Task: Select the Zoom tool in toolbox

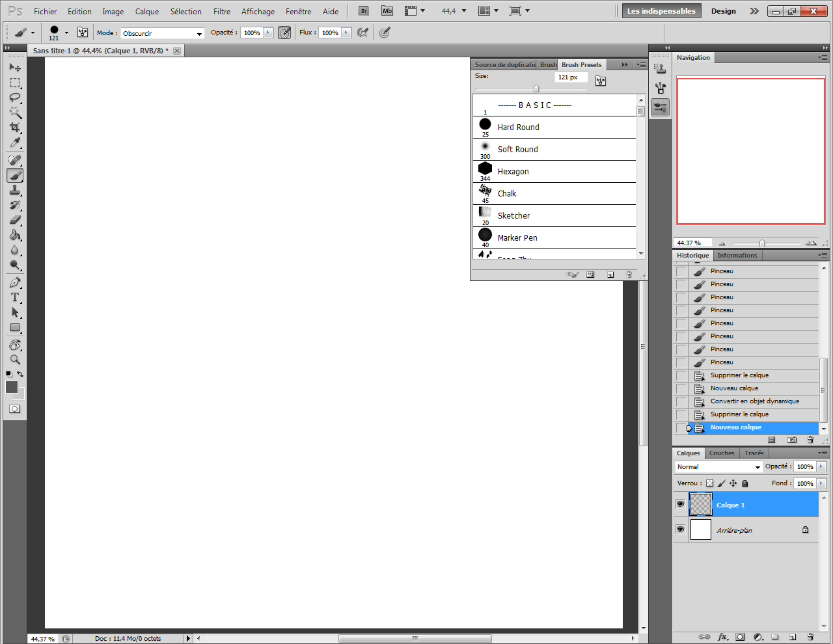Action: (14, 360)
